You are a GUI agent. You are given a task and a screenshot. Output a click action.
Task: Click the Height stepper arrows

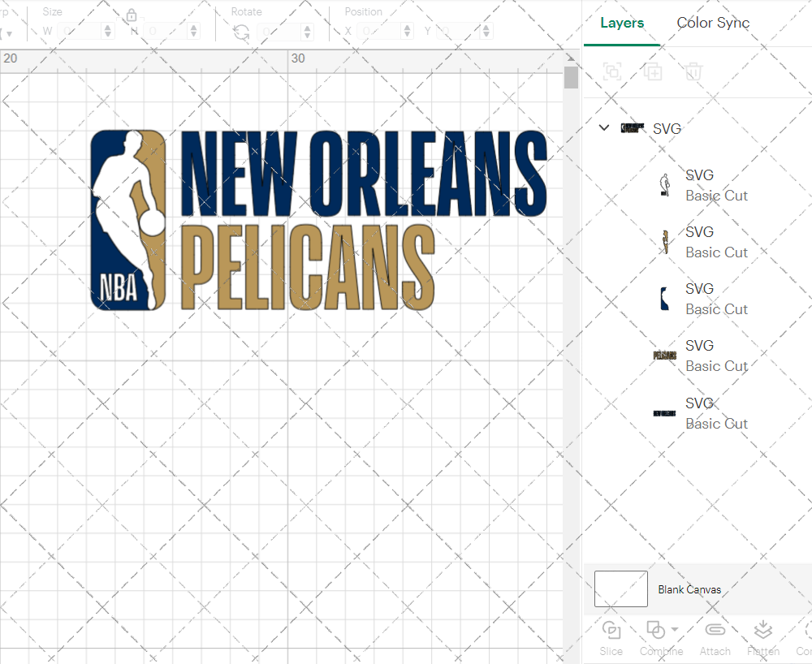[x=193, y=31]
